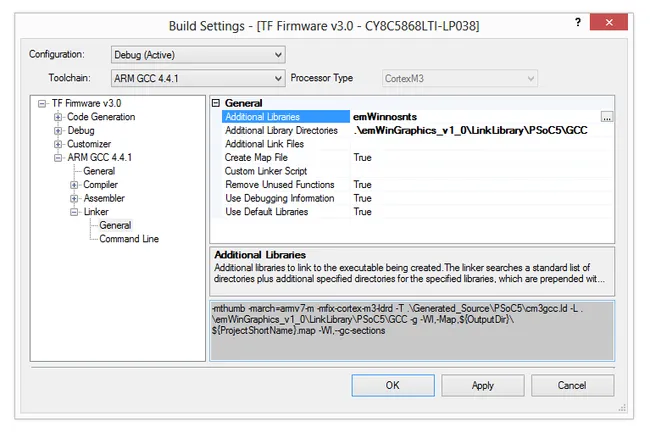This screenshot has height=432, width=650.
Task: Click the ellipsis button for Additional Libraries
Action: pos(606,117)
